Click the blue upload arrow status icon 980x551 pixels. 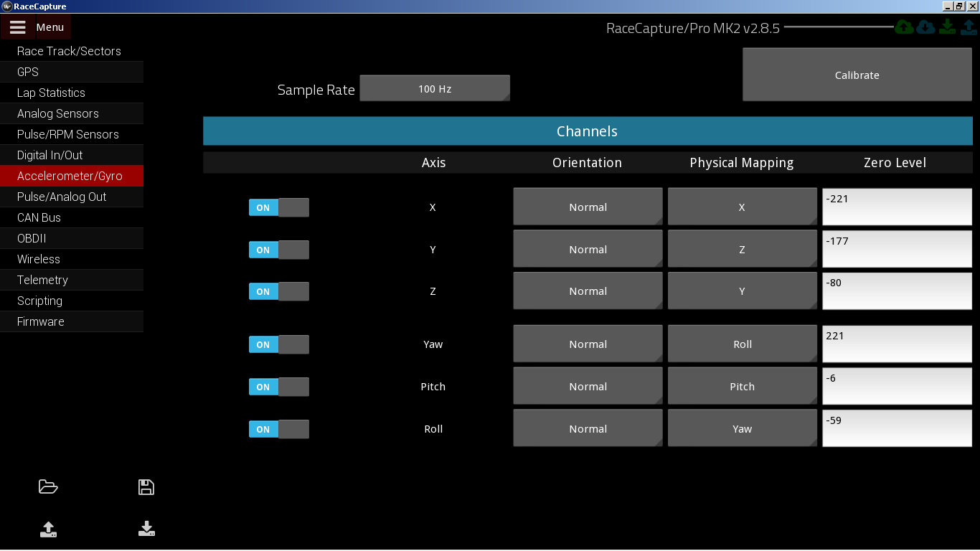[x=968, y=27]
